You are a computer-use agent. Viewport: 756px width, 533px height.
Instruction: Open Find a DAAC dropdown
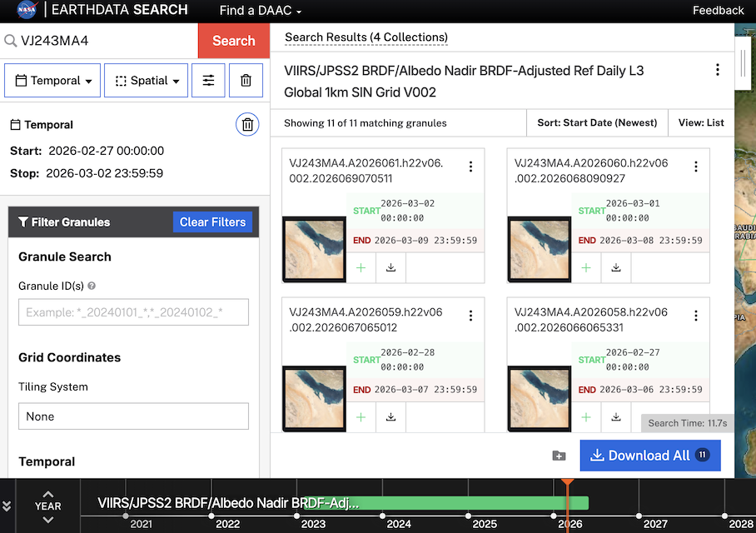(x=261, y=10)
